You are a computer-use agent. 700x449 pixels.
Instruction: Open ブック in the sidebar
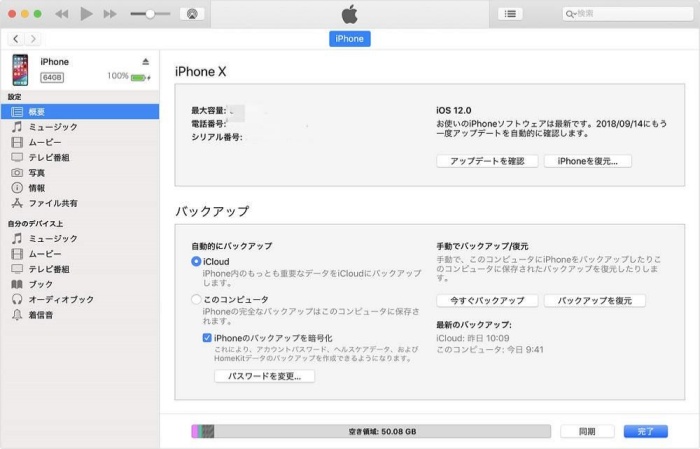point(80,284)
